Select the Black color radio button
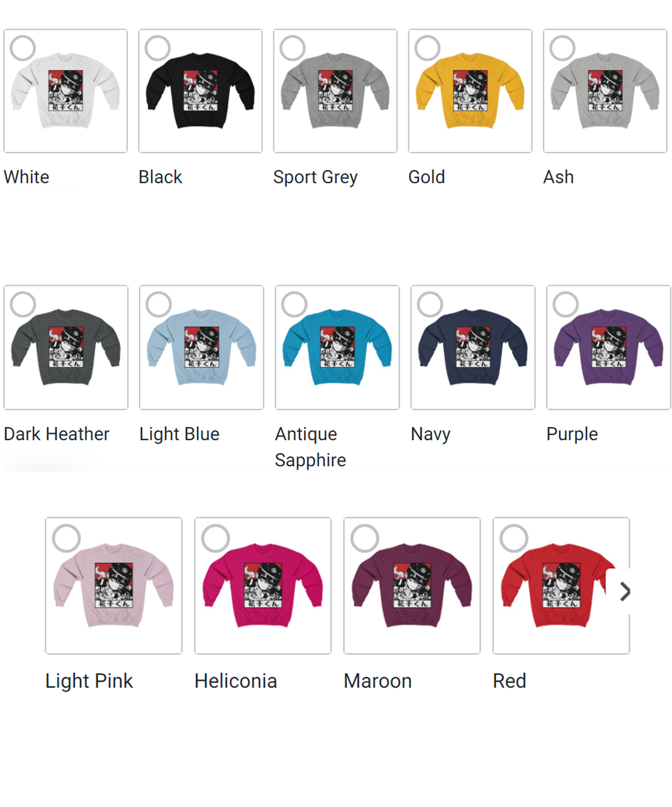Viewport: 672px width, 807px height. (x=158, y=48)
